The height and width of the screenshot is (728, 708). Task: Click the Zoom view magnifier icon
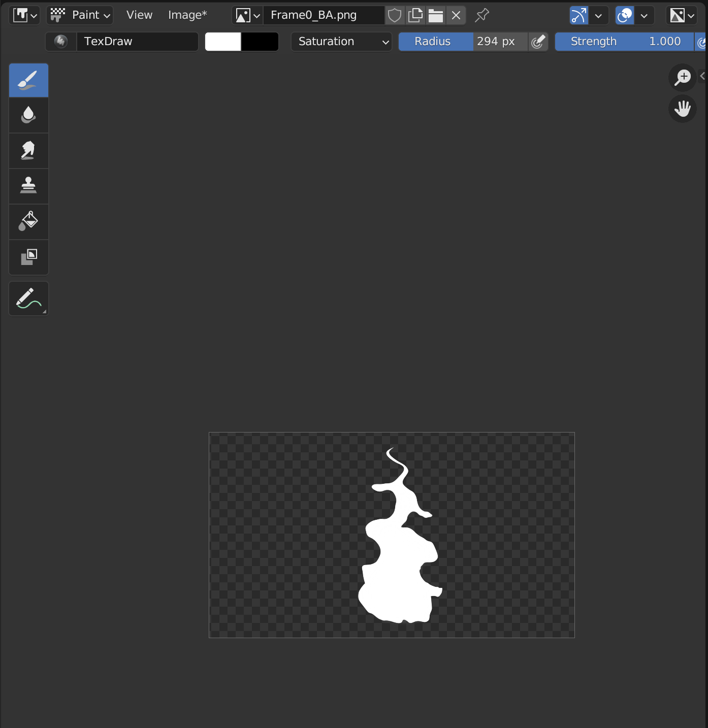(x=682, y=78)
